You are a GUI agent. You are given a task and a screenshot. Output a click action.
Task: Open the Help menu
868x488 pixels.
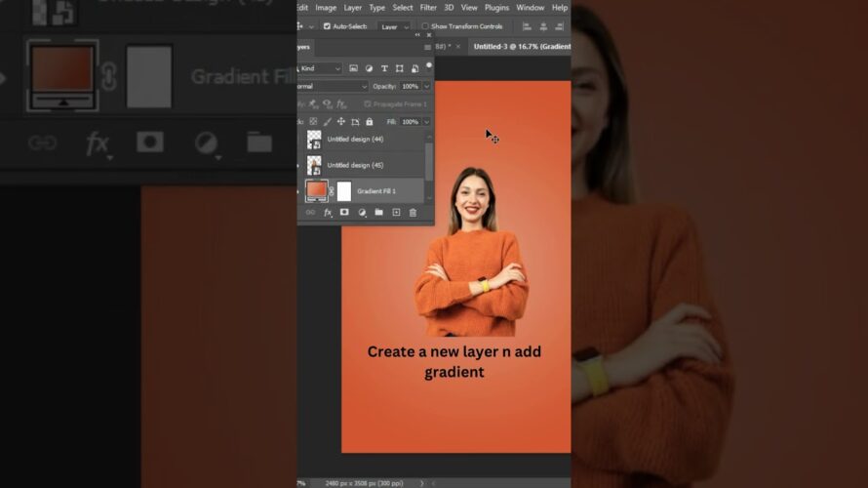click(560, 8)
